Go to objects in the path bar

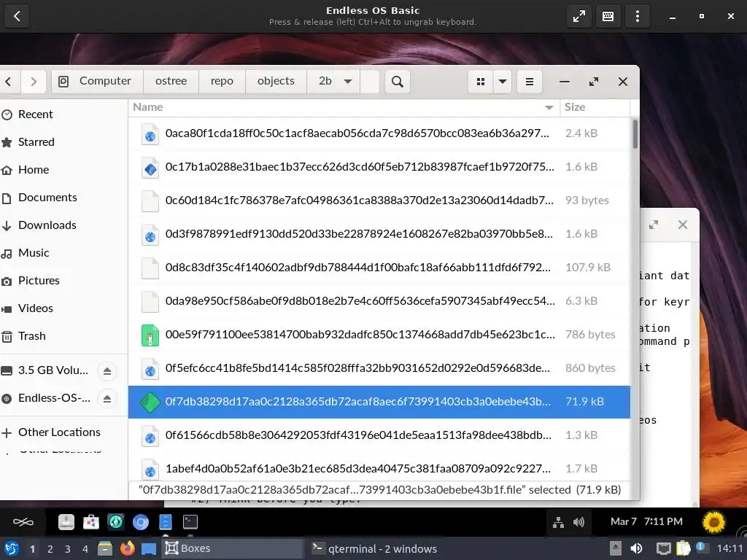[x=276, y=82]
